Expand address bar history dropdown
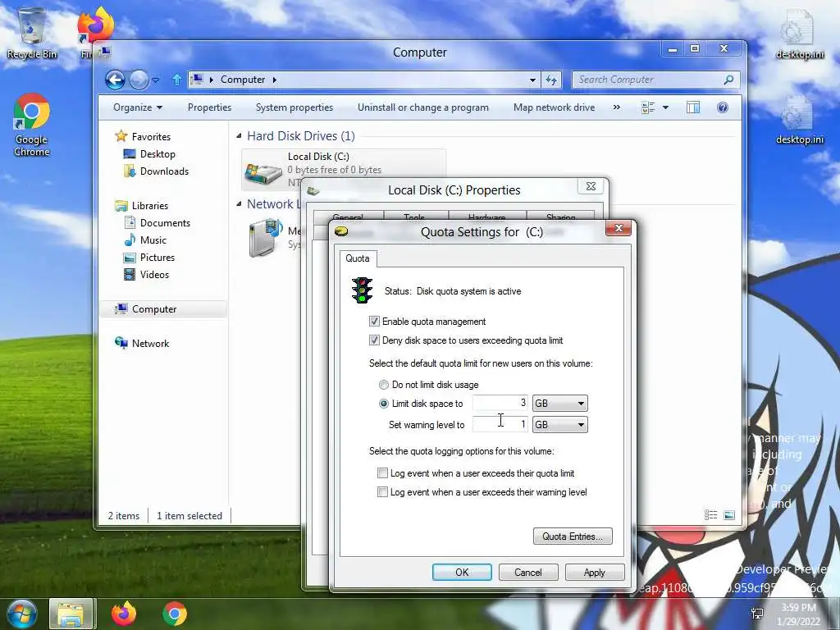The image size is (840, 630). (x=532, y=80)
